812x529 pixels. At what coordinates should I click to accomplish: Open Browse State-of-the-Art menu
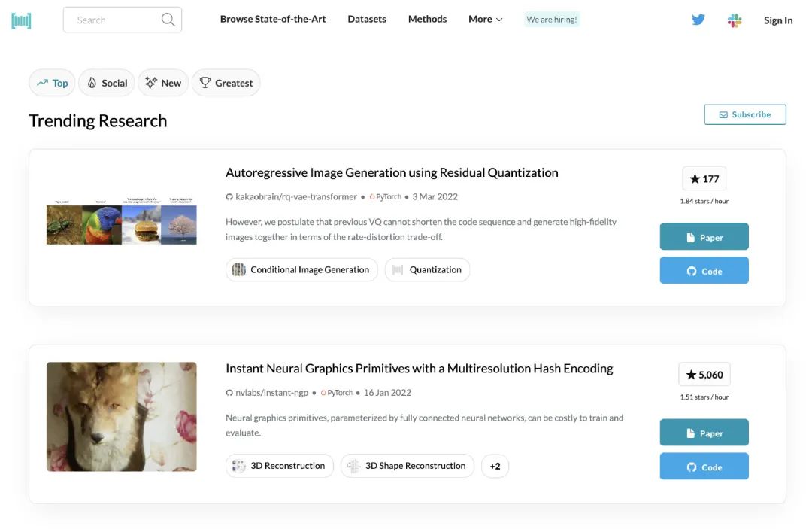pyautogui.click(x=273, y=19)
